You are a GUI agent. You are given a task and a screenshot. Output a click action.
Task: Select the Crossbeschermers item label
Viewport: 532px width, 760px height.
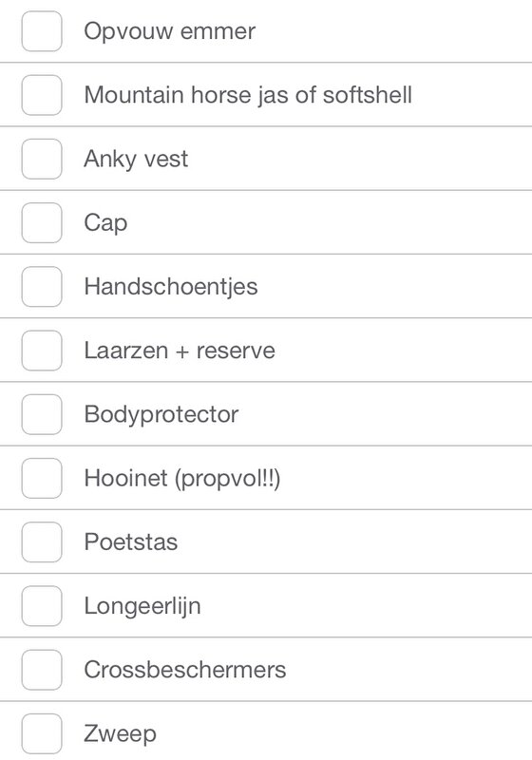(x=185, y=670)
